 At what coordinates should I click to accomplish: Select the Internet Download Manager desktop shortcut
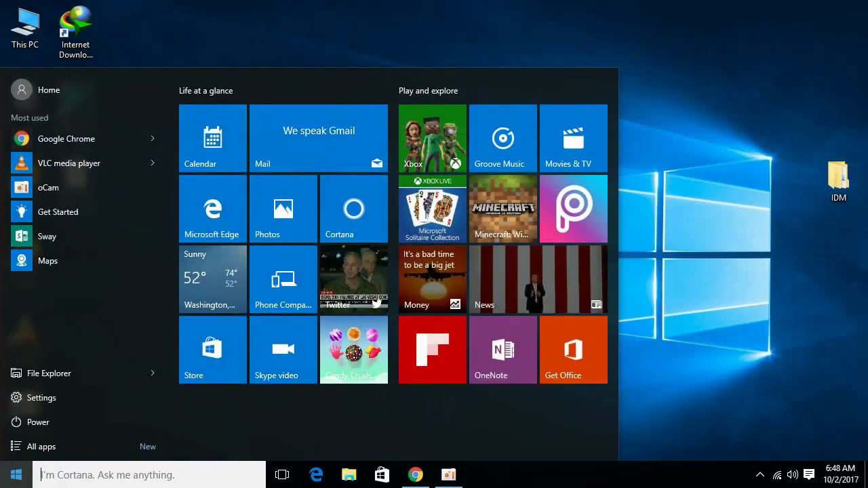click(75, 33)
